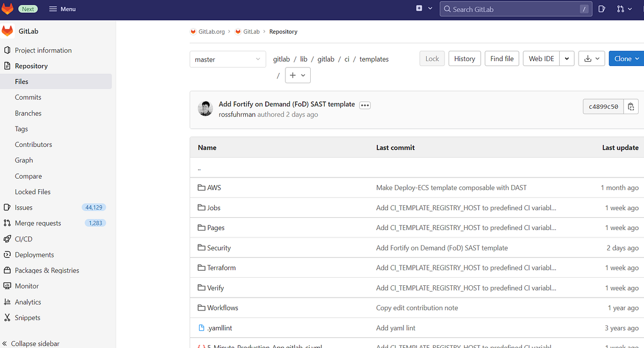644x348 pixels.
Task: Open the download artifacts dropdown
Action: 591,58
